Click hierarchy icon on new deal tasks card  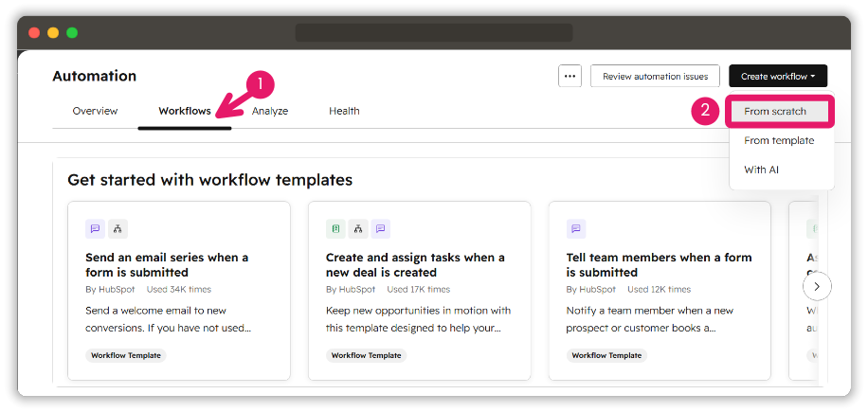pos(358,228)
